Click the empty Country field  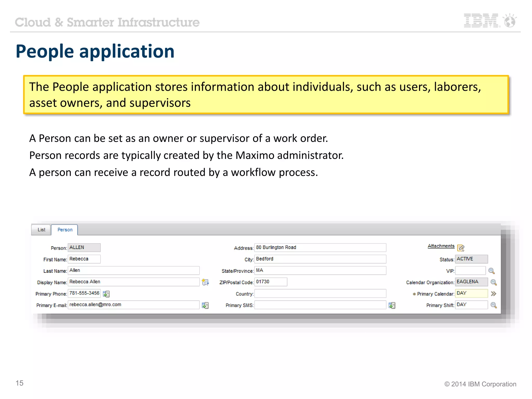click(320, 293)
